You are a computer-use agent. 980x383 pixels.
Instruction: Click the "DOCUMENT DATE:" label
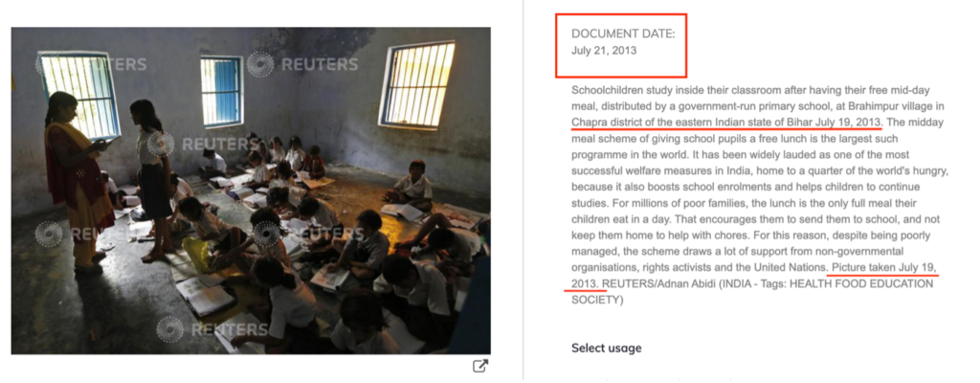coord(623,34)
